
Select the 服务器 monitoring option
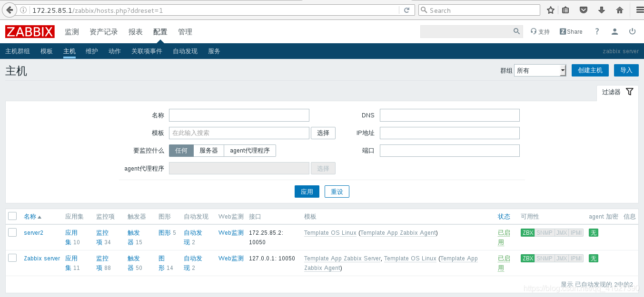[208, 151]
